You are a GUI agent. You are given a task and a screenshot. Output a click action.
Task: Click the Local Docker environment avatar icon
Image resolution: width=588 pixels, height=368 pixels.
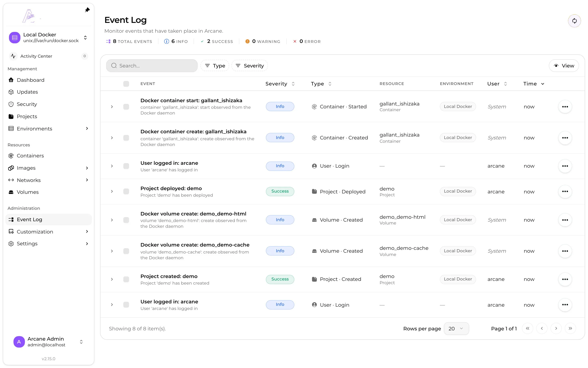coord(14,37)
